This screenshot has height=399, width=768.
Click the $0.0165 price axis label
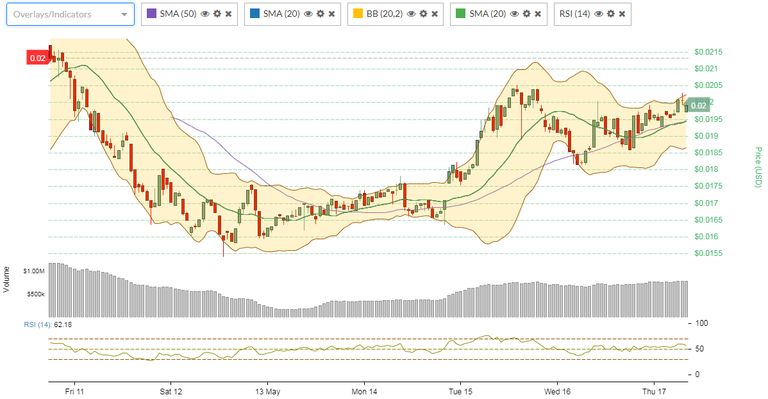pos(708,220)
